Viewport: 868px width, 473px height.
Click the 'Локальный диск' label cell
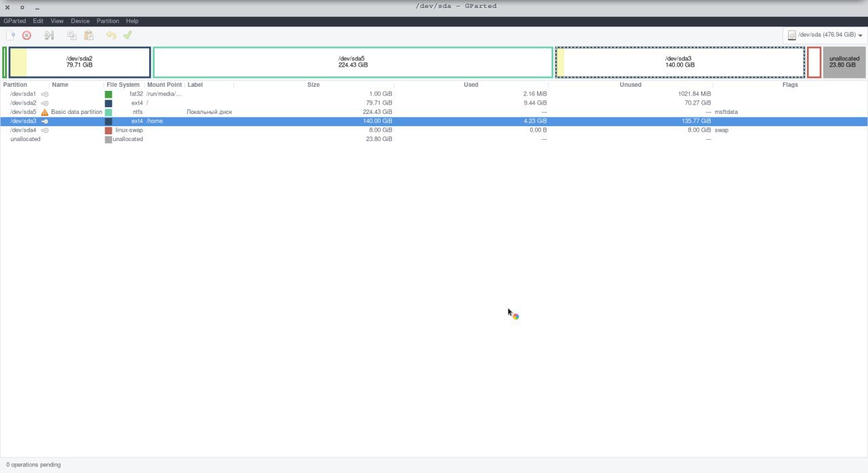tap(210, 112)
